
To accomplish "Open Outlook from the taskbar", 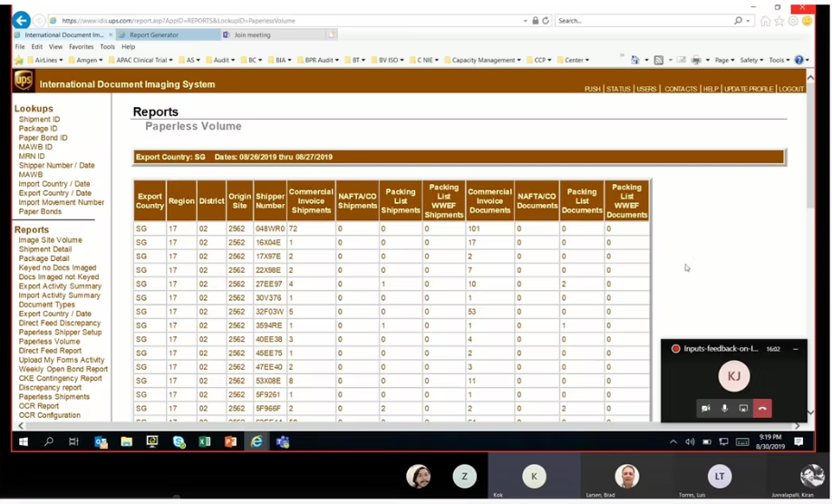I will 101,442.
